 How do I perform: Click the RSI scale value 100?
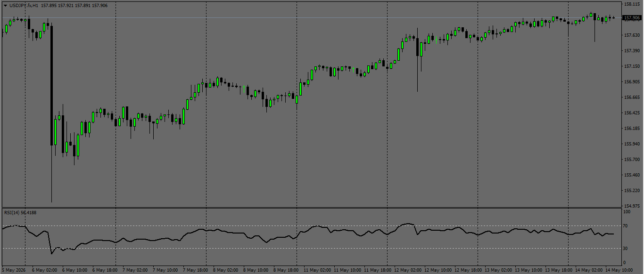point(627,212)
